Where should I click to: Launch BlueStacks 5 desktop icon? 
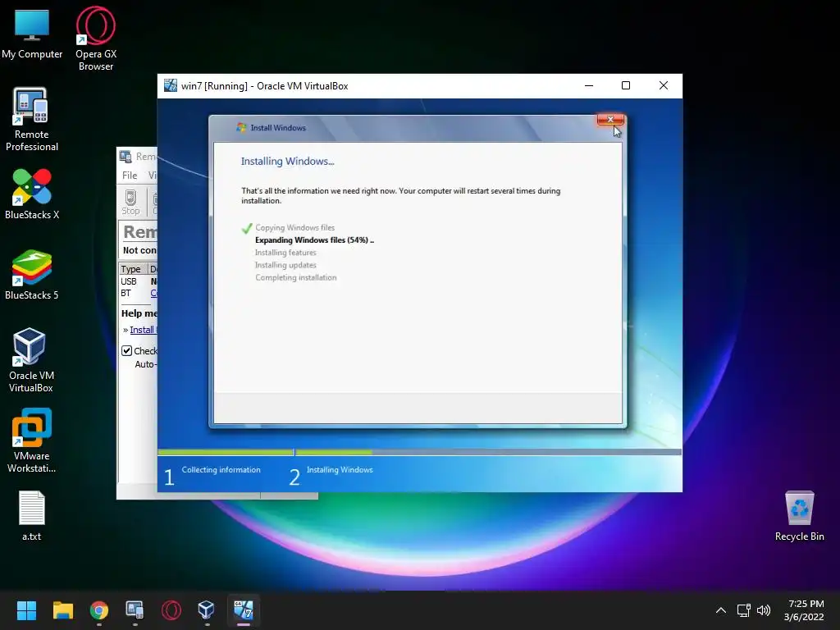click(x=32, y=274)
